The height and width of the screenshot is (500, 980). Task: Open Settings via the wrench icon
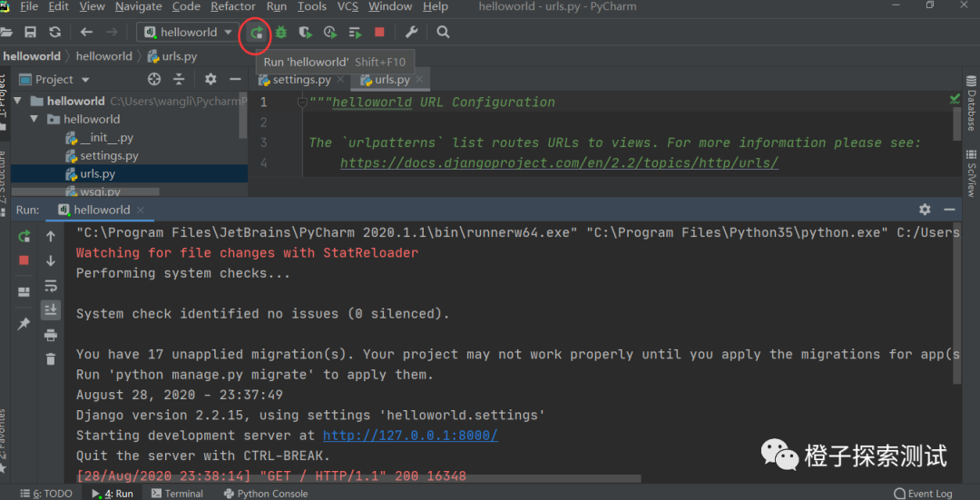(412, 32)
